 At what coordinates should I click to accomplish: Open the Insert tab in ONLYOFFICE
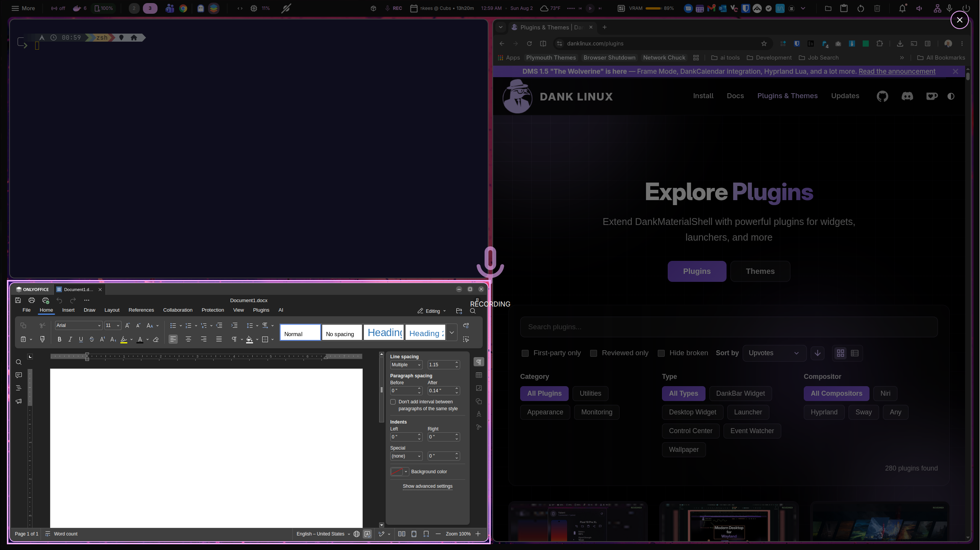pos(68,310)
